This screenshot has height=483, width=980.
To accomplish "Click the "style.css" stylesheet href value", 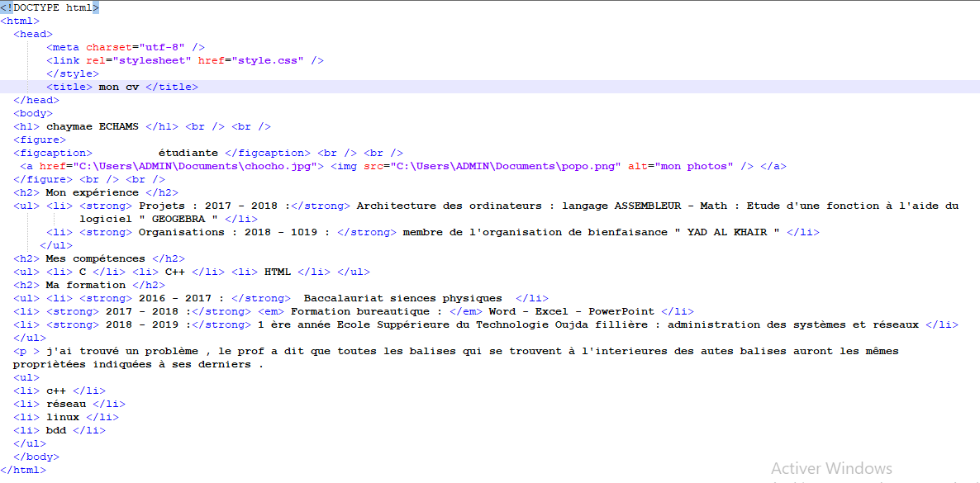I will (x=268, y=59).
